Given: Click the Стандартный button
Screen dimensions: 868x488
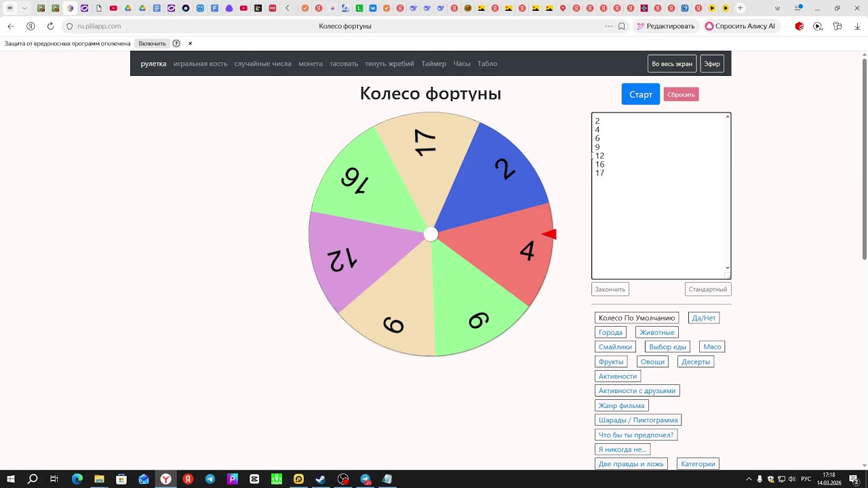Looking at the screenshot, I should pyautogui.click(x=708, y=289).
